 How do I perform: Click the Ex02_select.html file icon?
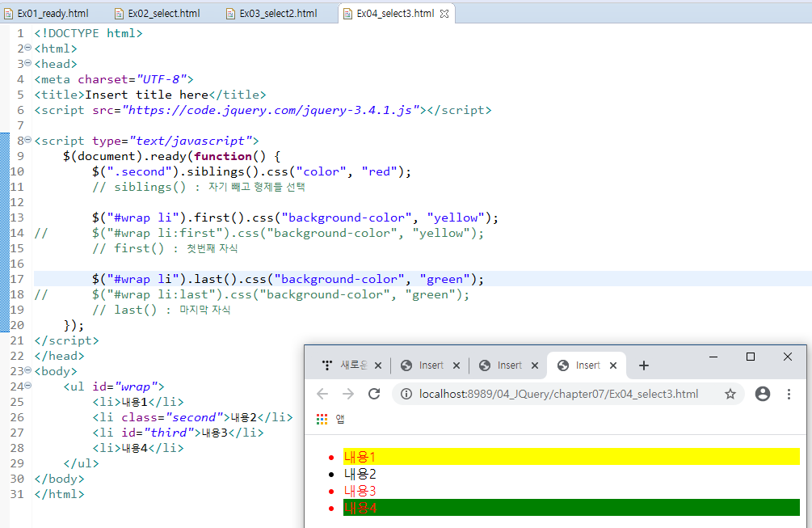pyautogui.click(x=119, y=14)
